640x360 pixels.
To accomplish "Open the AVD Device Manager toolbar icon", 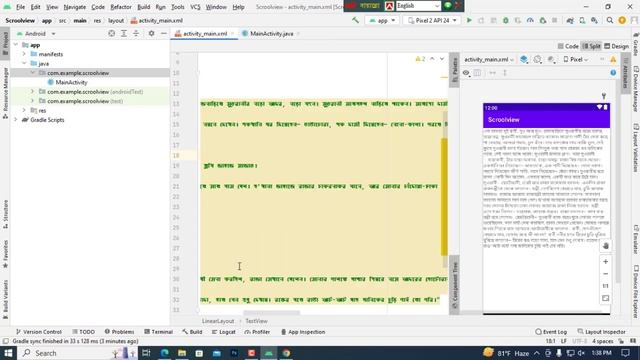I will (582, 20).
